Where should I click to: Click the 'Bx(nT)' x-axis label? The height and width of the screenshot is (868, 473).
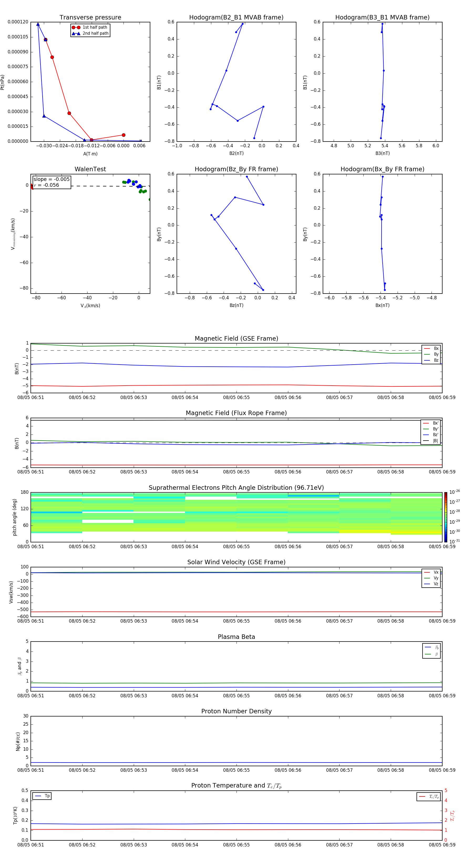pos(382,305)
